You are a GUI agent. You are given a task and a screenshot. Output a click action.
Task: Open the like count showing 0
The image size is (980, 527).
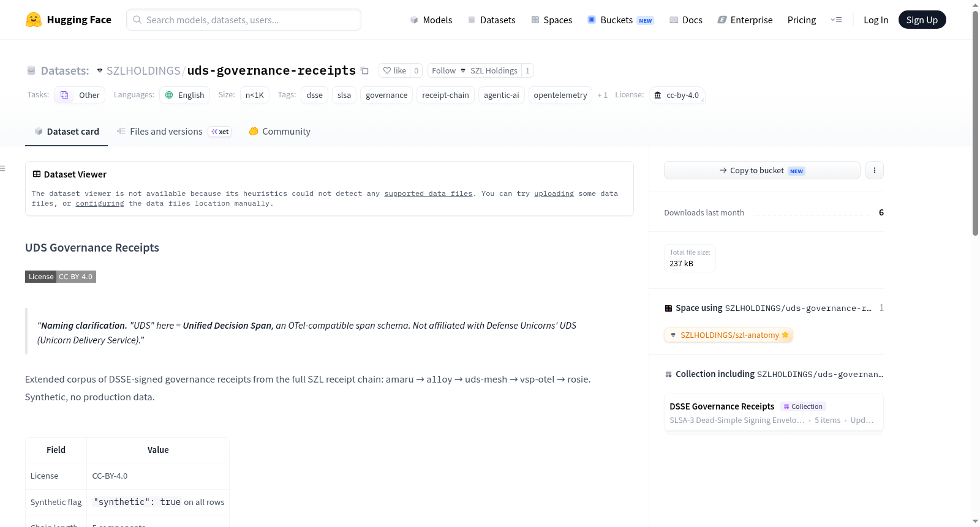tap(417, 70)
